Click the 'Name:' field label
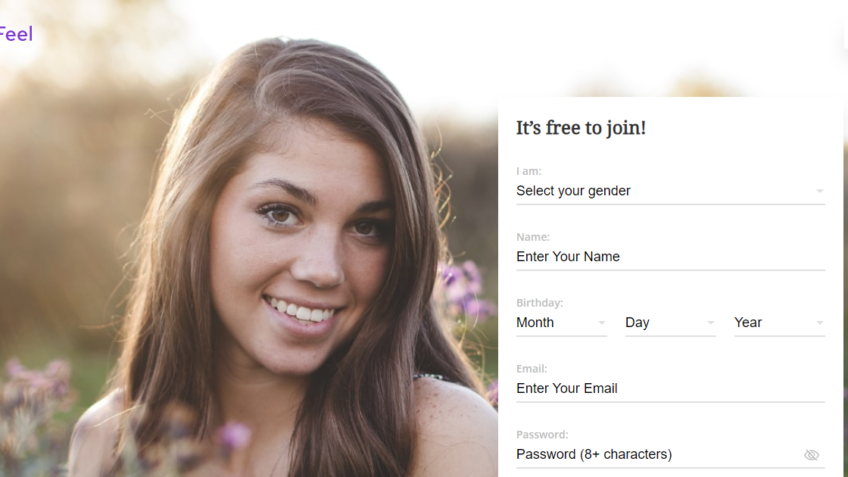The image size is (848, 477). click(533, 237)
